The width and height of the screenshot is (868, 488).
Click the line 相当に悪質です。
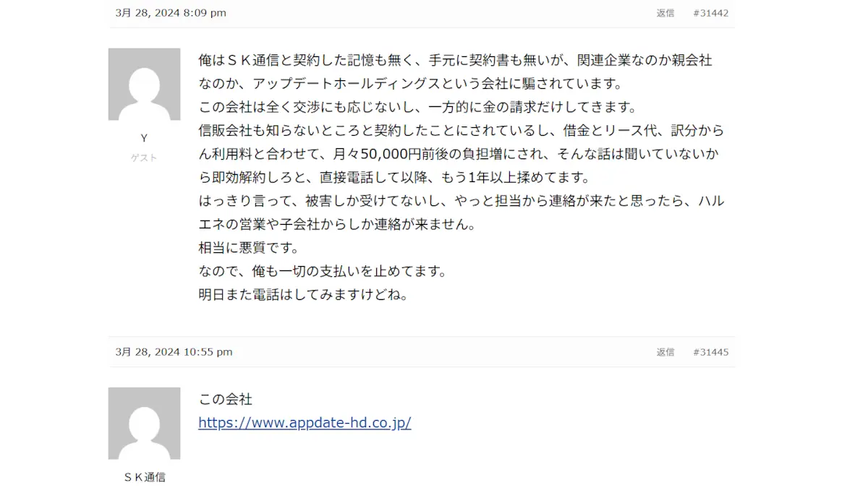[x=249, y=248]
